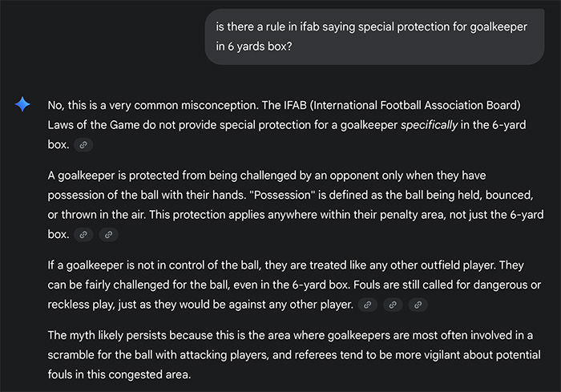Click the blue Gemini sparkle icon
Image resolution: width=561 pixels, height=392 pixels.
click(22, 104)
